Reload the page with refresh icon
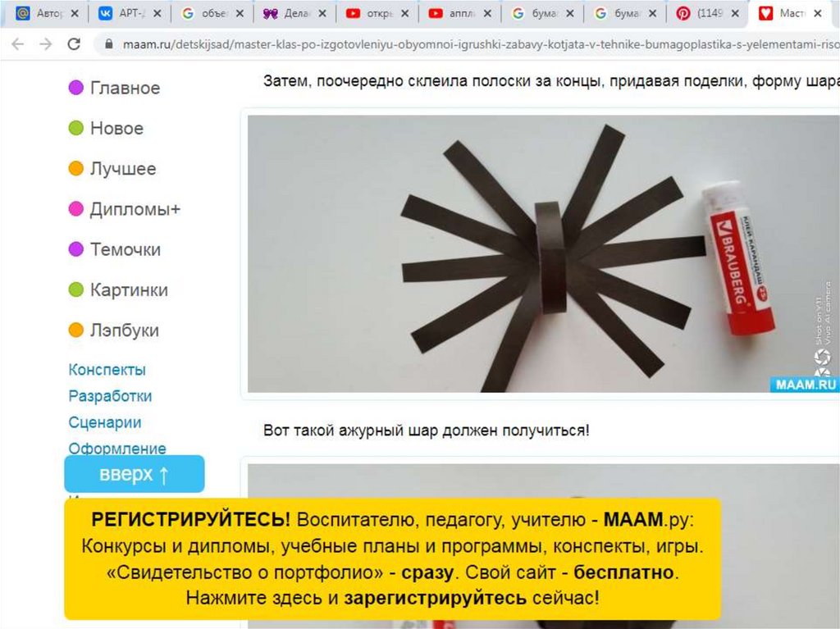 point(74,44)
